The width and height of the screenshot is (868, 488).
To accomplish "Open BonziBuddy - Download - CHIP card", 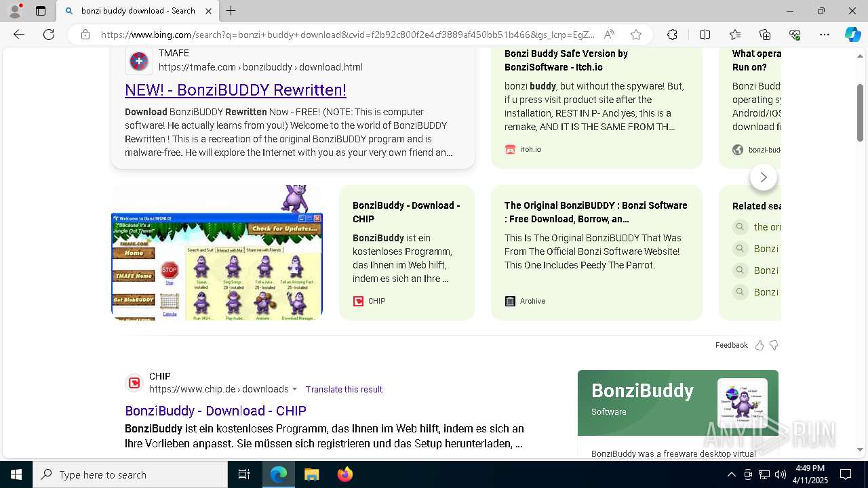I will click(407, 252).
